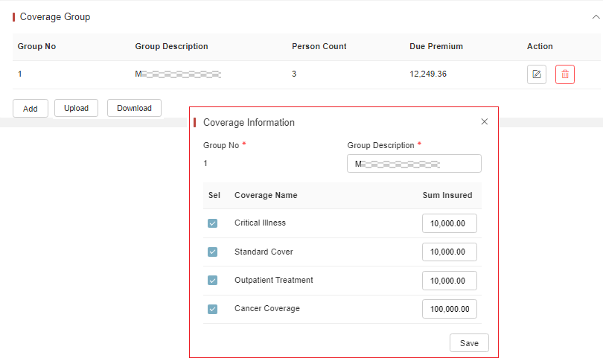Select the Person Count column header
Viewport: 603px width, 364px height.
pyautogui.click(x=319, y=46)
